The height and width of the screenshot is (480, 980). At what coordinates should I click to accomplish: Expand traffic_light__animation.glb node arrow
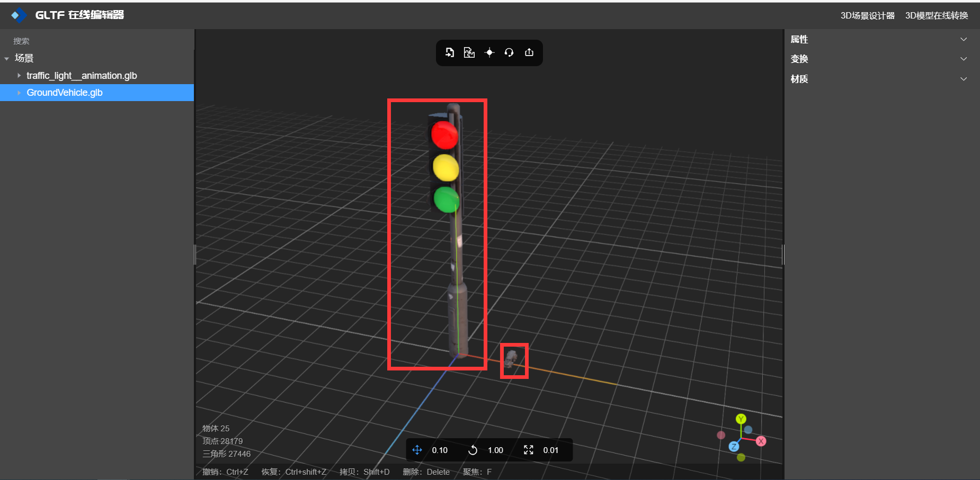(19, 76)
